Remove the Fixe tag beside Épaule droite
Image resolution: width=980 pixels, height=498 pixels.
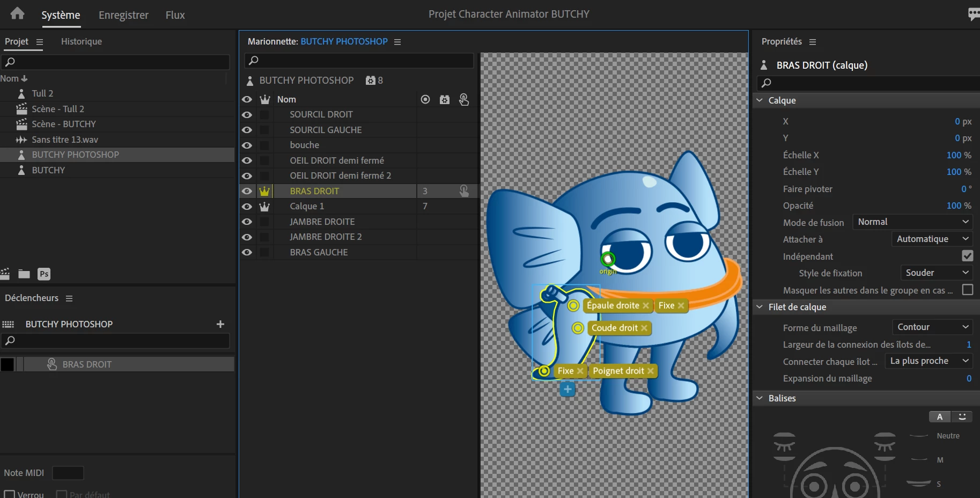point(681,305)
